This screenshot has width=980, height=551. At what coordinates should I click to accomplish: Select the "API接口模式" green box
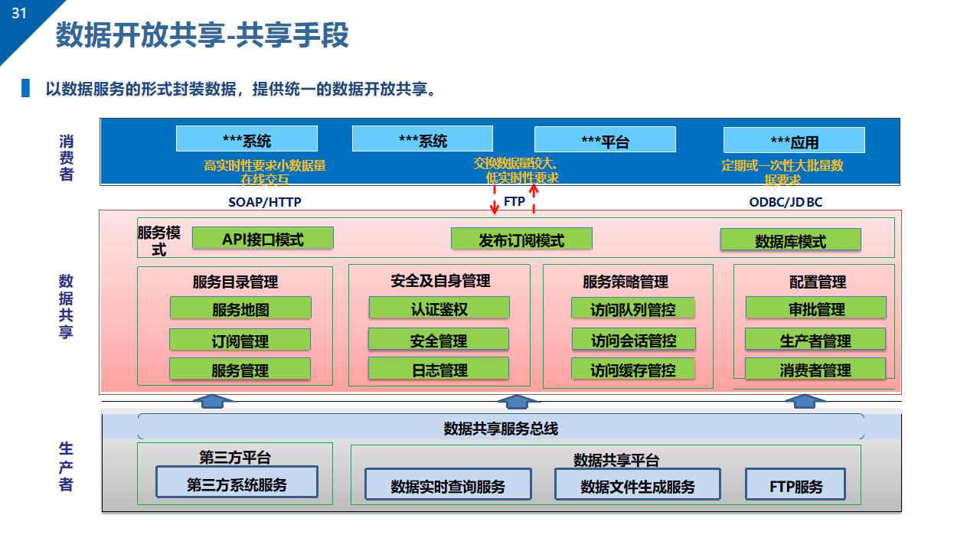click(263, 239)
